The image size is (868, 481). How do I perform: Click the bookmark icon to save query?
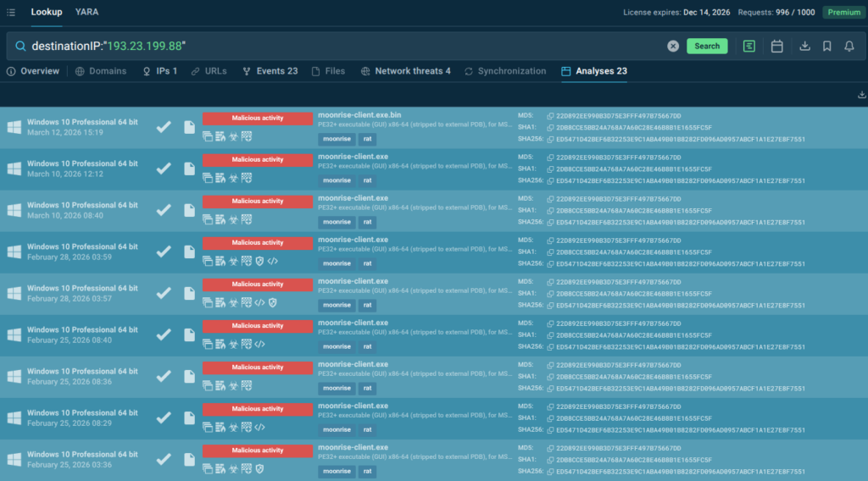click(x=826, y=47)
